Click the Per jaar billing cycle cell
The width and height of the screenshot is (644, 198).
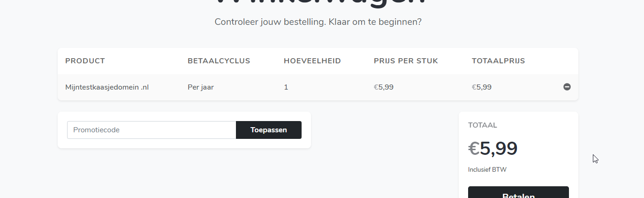click(x=201, y=87)
